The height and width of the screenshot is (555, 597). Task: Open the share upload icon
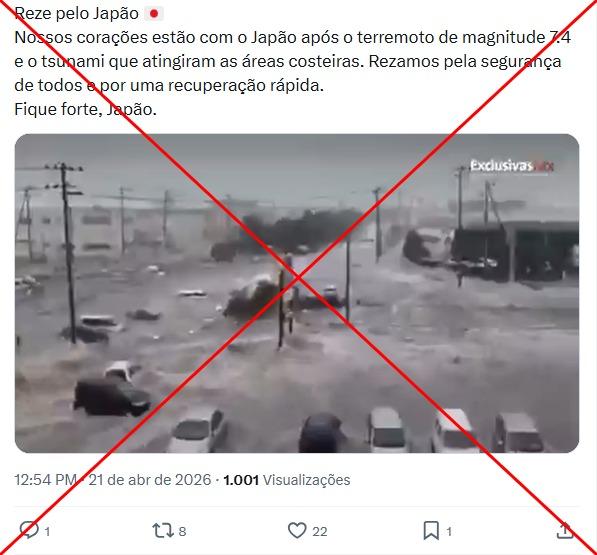point(565,530)
